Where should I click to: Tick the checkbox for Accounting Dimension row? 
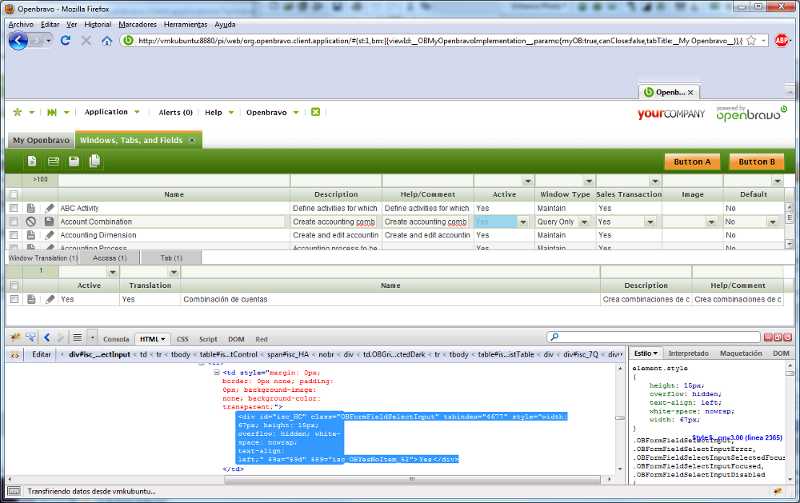[x=14, y=235]
